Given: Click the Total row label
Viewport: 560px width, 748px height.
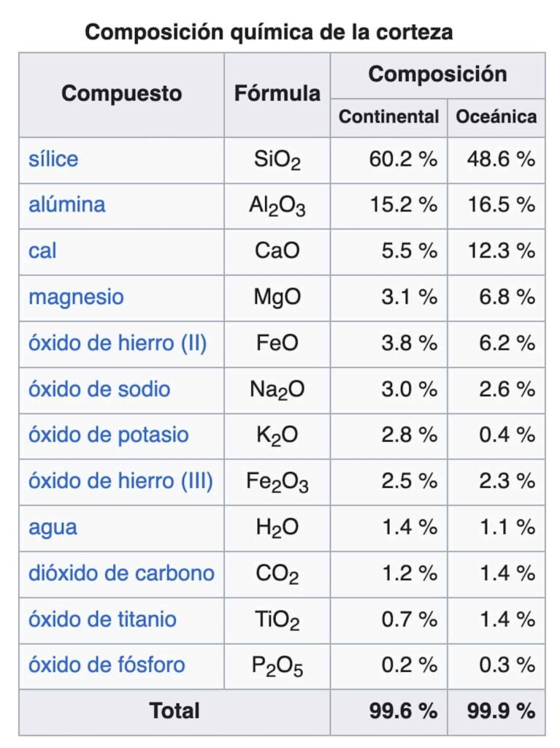Looking at the screenshot, I should click(174, 711).
